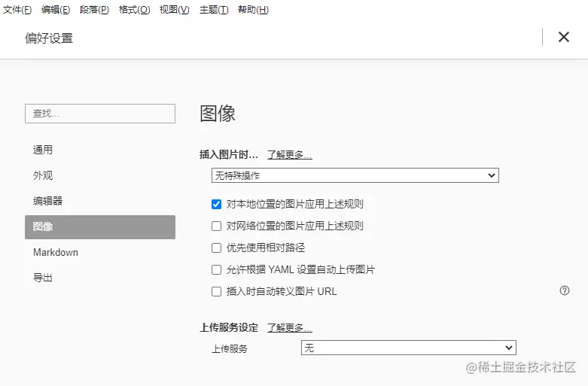Click the 上传服务 label text
Viewport: 588px width, 386px height.
(x=230, y=349)
